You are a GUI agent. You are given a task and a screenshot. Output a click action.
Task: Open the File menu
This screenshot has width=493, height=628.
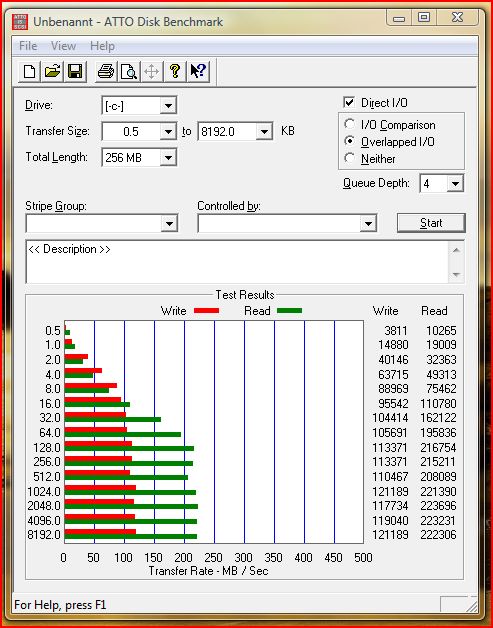28,46
